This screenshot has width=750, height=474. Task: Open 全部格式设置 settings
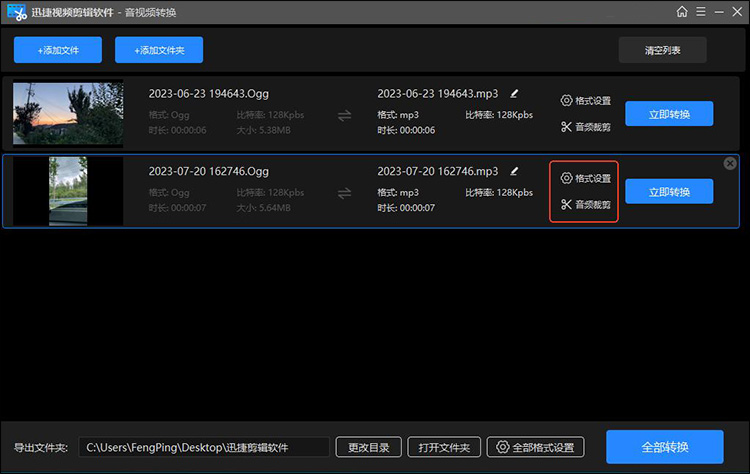tap(536, 447)
